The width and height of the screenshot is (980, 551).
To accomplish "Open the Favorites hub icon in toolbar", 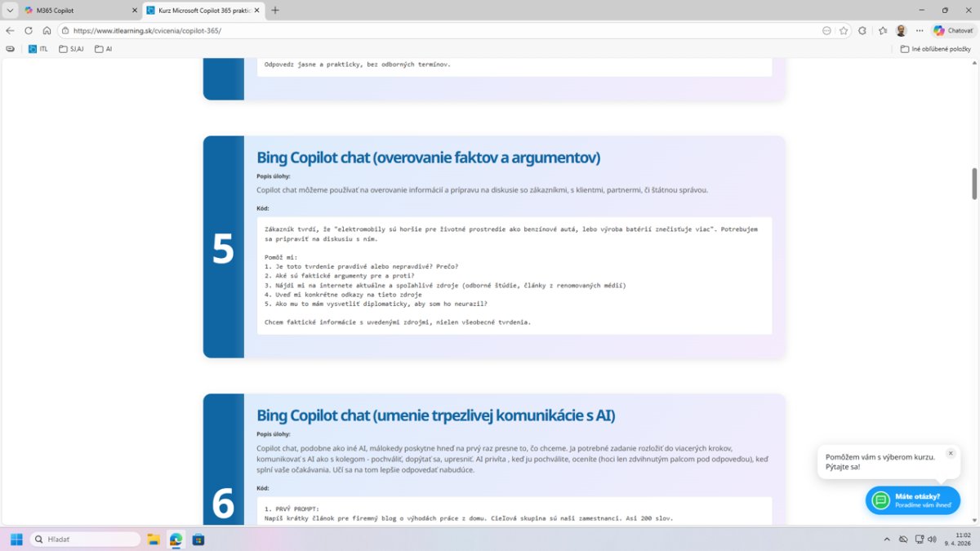I will pos(882,30).
